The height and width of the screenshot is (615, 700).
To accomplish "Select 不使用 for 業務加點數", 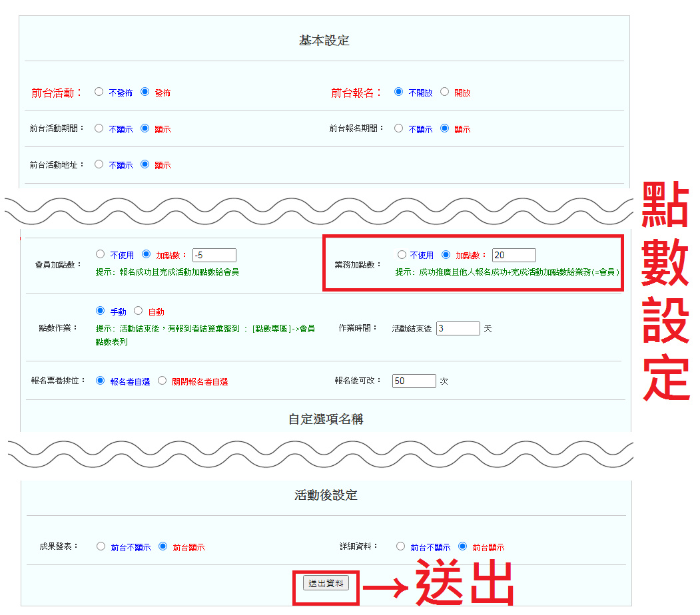I will tap(402, 254).
